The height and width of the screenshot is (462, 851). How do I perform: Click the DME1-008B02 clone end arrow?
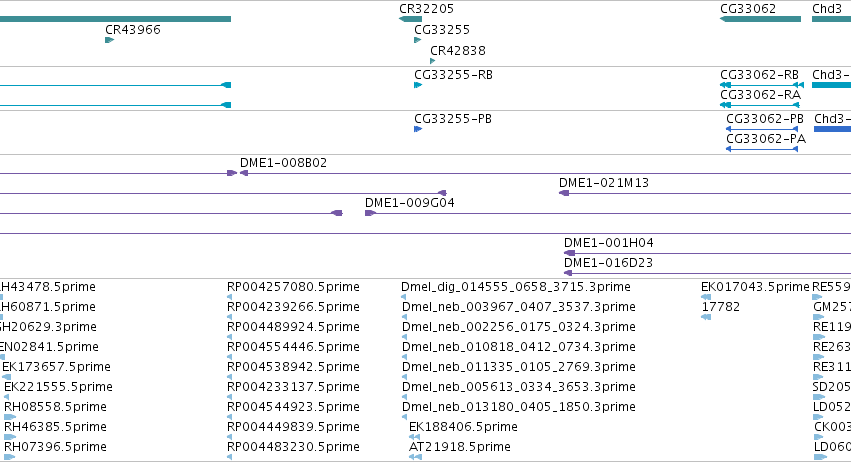click(244, 173)
